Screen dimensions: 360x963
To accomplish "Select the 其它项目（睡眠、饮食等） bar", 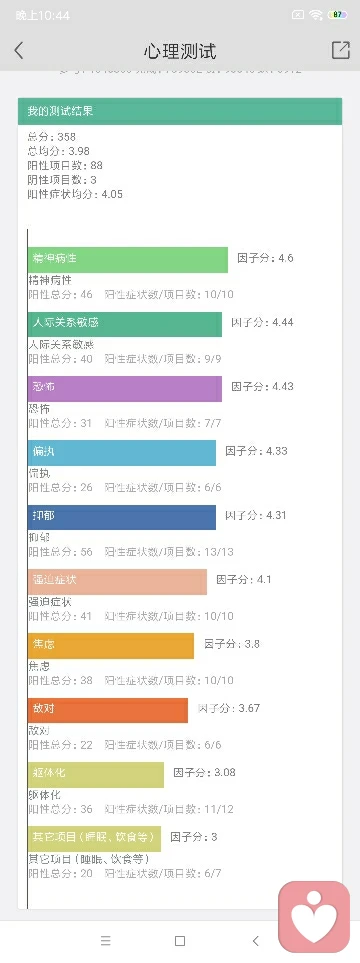I will coord(95,839).
